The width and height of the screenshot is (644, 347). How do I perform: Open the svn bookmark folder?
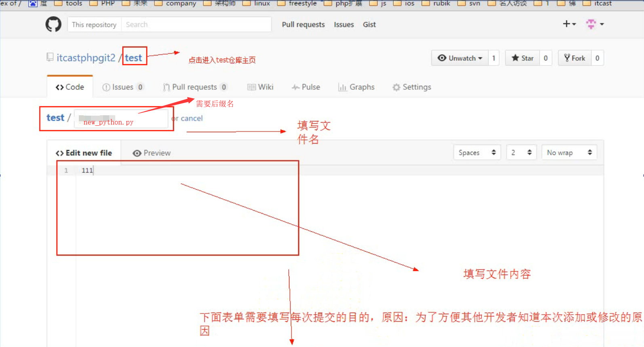(x=469, y=3)
